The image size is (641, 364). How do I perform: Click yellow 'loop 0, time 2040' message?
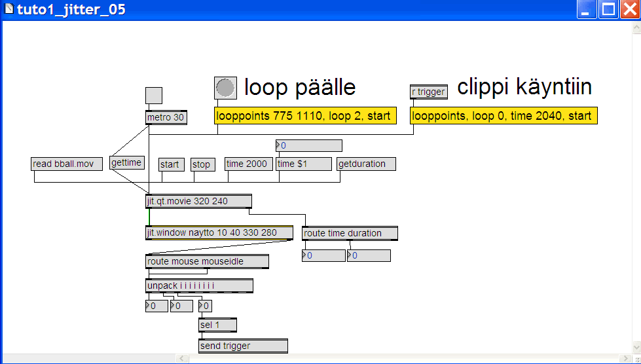click(503, 117)
